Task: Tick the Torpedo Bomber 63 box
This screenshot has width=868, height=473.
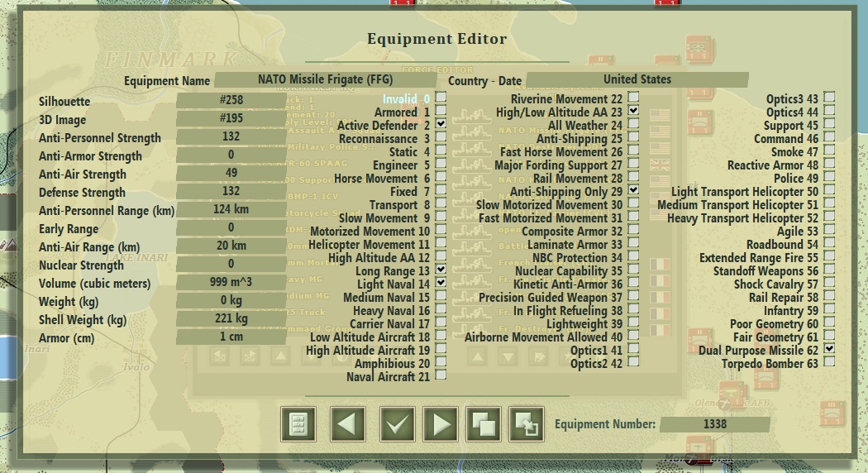Action: [x=829, y=361]
